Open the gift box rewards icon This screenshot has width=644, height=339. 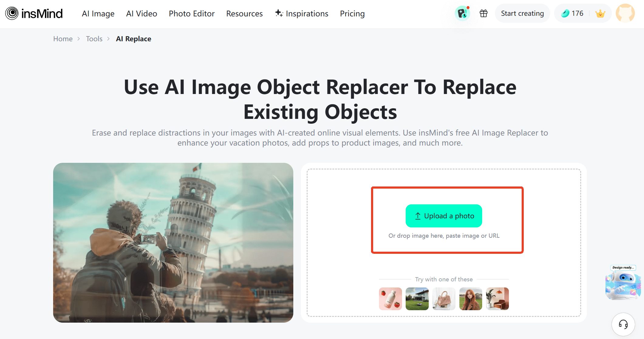pos(484,13)
